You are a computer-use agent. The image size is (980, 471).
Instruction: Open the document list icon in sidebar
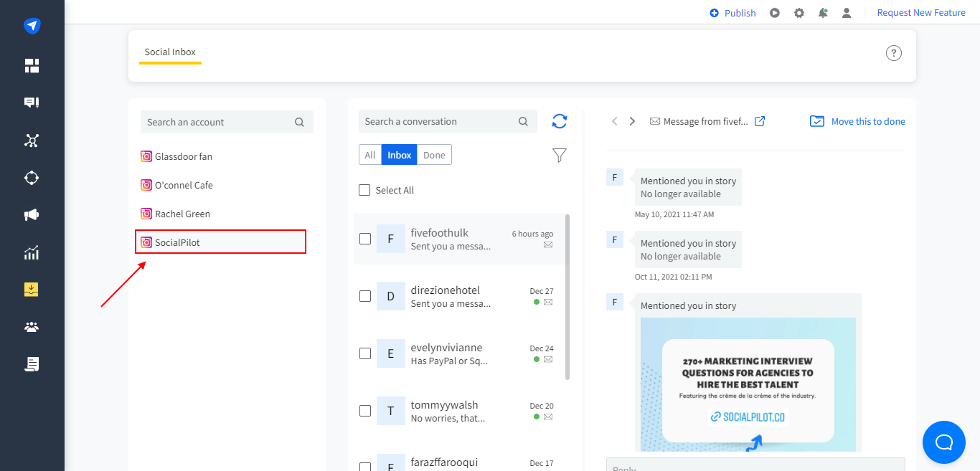tap(32, 364)
